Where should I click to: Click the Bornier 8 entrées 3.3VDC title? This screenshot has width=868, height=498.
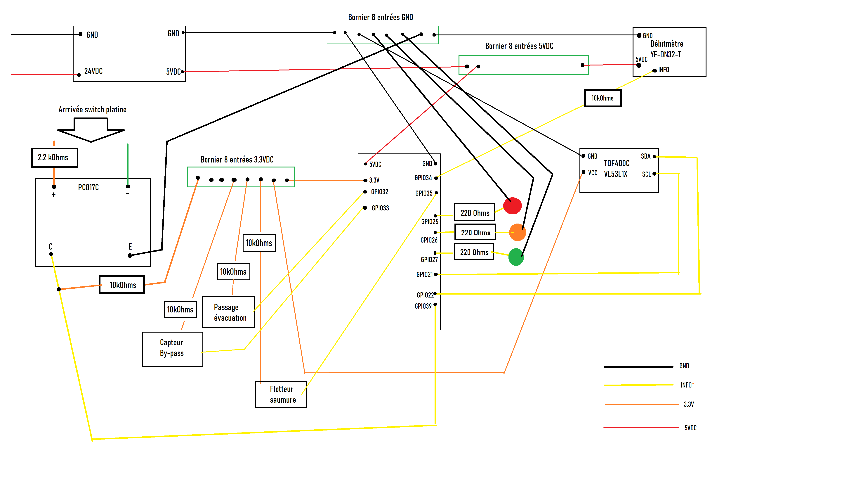point(237,159)
